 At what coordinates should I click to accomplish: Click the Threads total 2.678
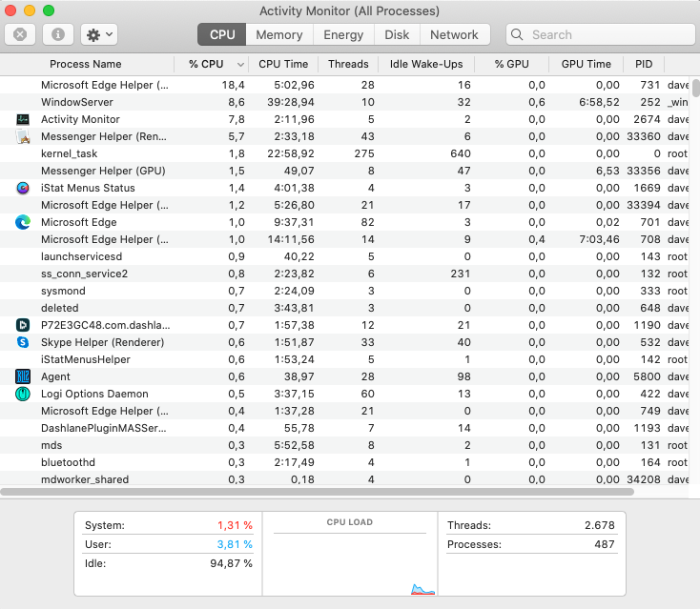(600, 525)
